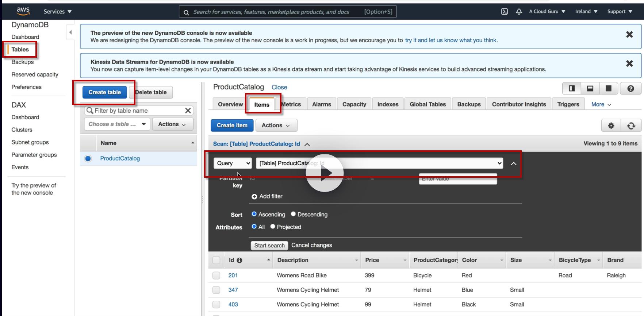Viewport: 644px width, 316px height.
Task: Play the video overlay
Action: point(325,173)
